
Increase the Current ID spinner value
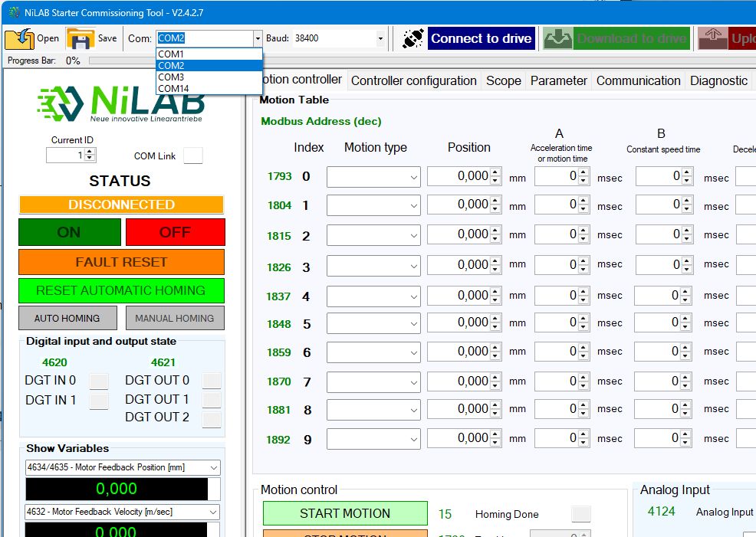click(90, 152)
